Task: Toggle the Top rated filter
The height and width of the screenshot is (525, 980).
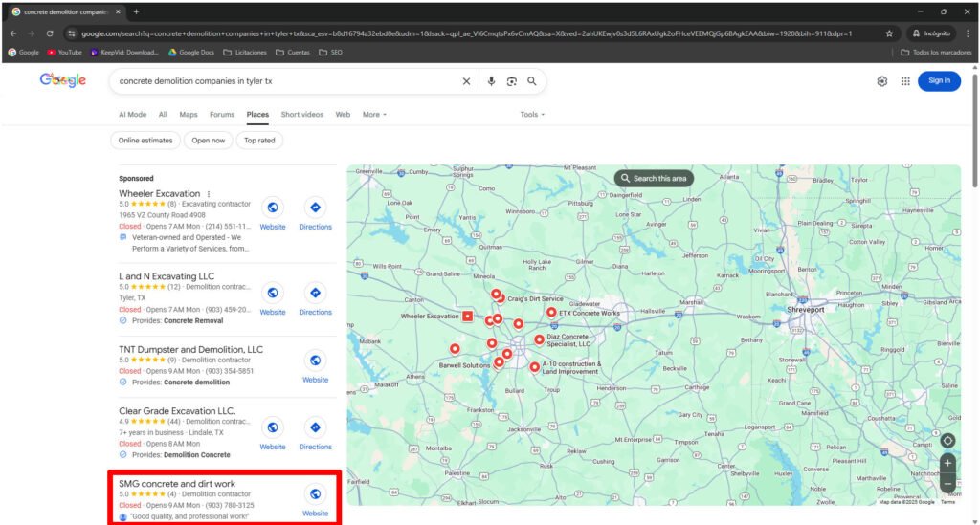Action: coord(258,141)
